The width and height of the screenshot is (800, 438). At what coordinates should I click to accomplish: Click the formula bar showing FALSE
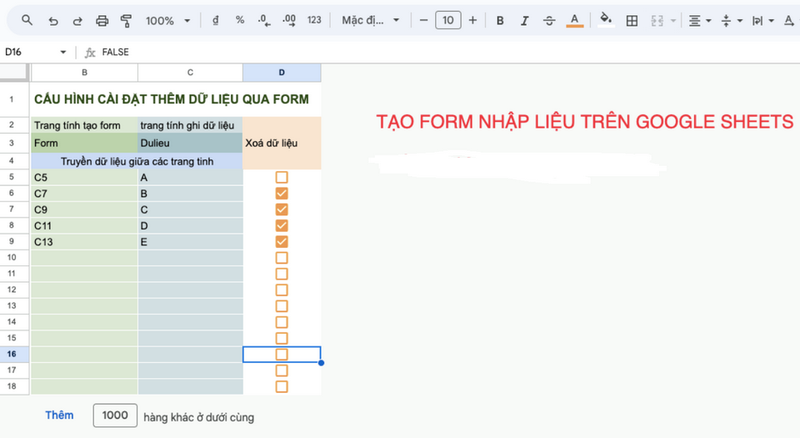tap(449, 52)
